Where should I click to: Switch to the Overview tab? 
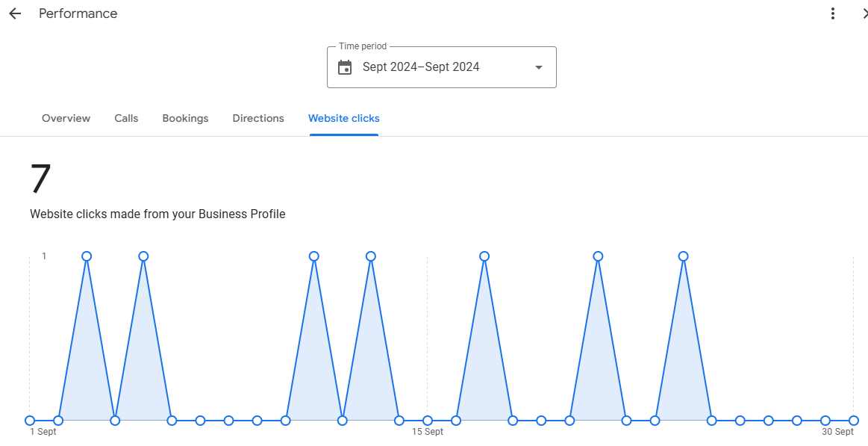tap(66, 118)
